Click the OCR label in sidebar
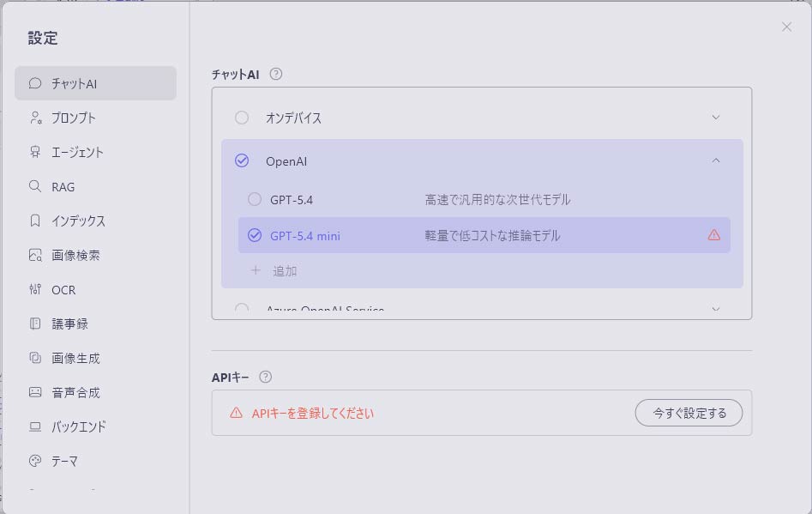This screenshot has width=812, height=514. (x=63, y=290)
